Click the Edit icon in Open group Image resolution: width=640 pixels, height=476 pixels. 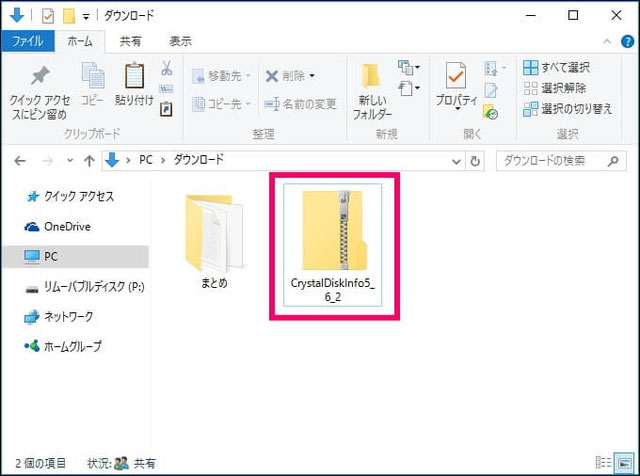(491, 91)
